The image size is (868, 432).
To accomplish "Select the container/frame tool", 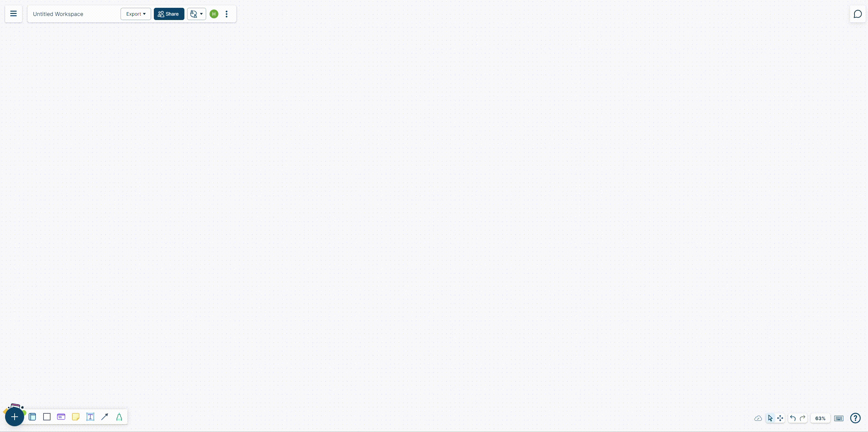I will (x=47, y=416).
